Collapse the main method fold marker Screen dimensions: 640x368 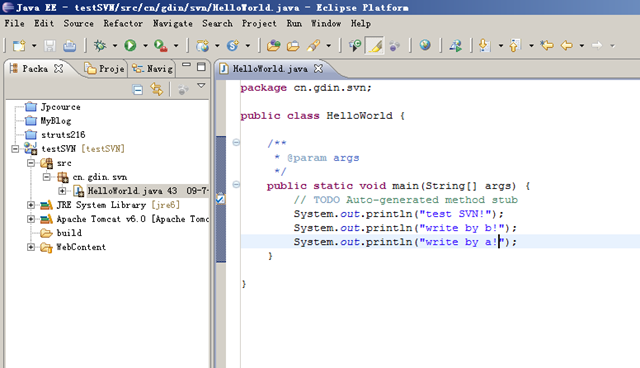[236, 184]
